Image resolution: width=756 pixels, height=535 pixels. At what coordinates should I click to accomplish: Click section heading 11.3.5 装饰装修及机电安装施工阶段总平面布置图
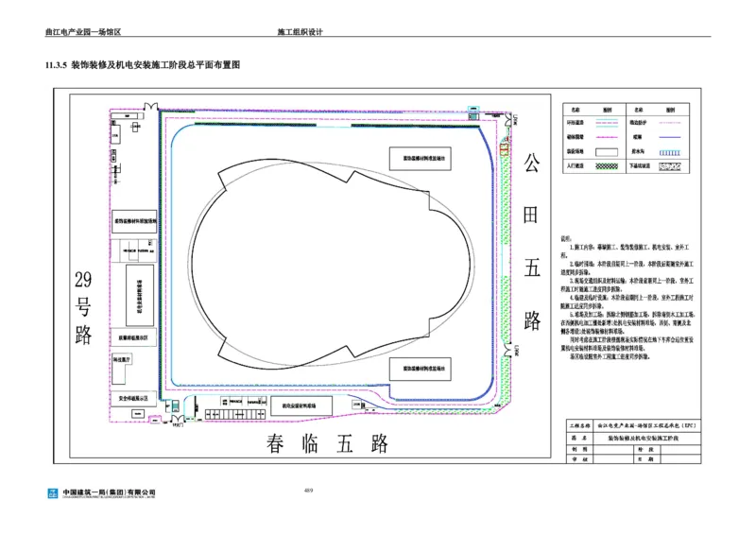point(143,64)
